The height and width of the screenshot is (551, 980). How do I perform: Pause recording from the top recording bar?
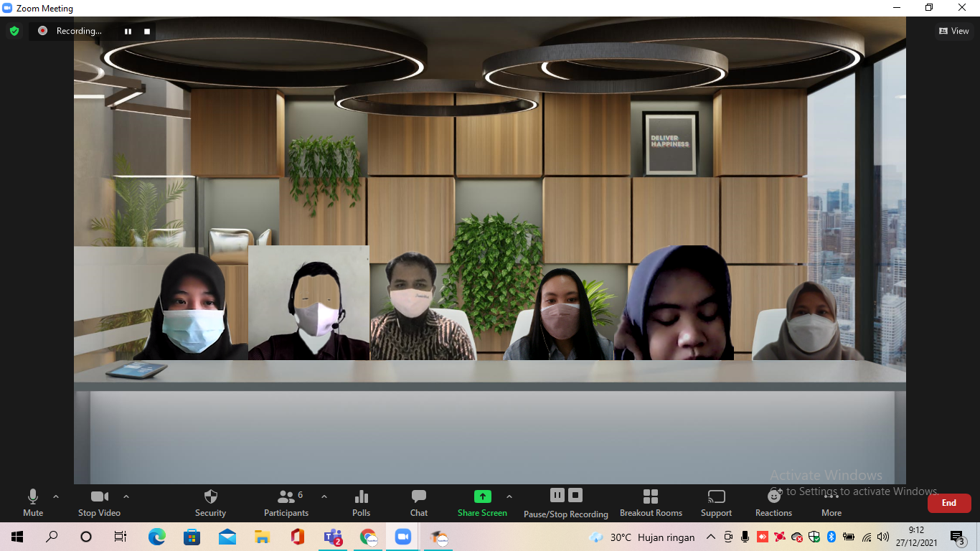point(128,31)
